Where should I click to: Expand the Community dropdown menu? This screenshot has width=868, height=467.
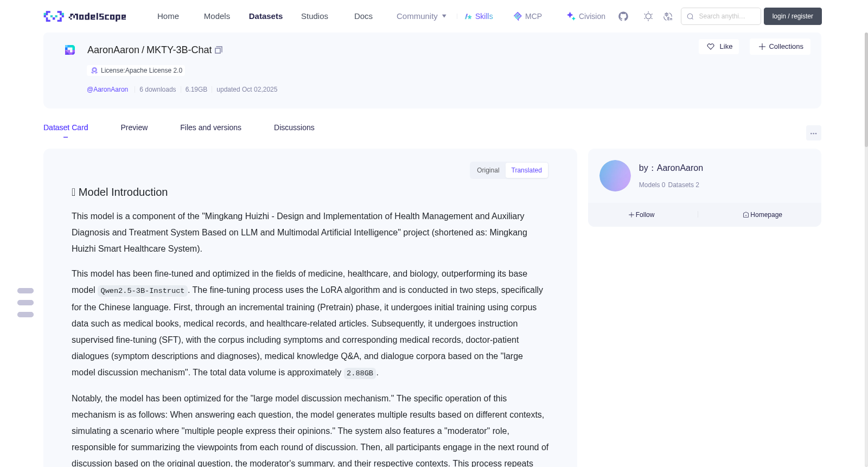point(422,16)
